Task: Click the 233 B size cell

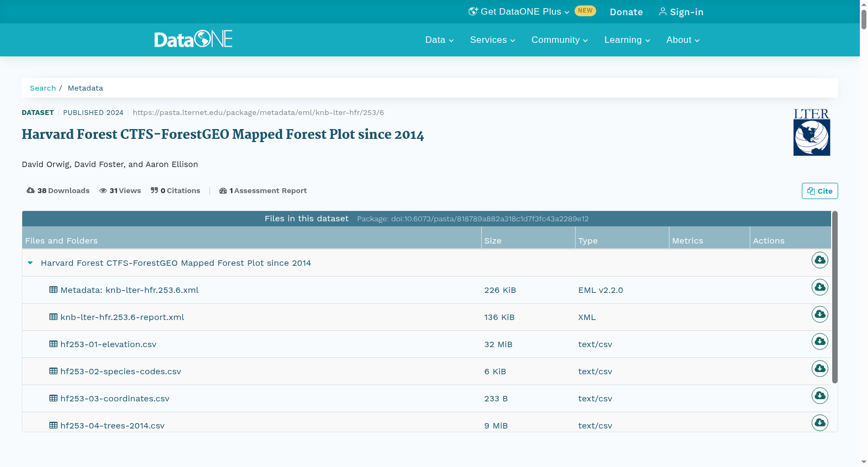Action: [496, 399]
